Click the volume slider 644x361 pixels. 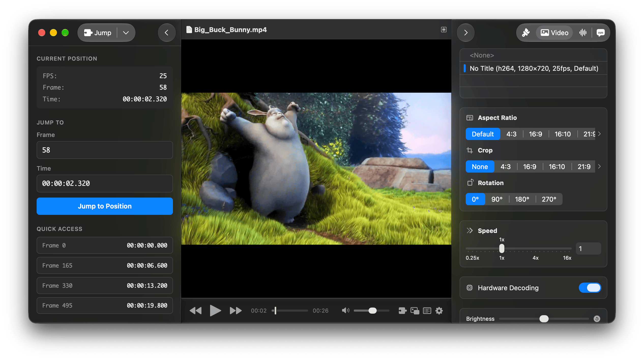point(371,311)
